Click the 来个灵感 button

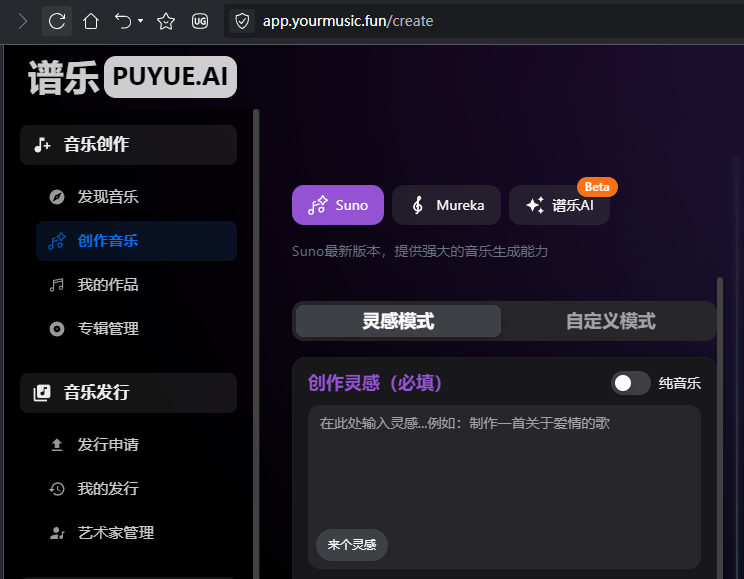tap(352, 544)
